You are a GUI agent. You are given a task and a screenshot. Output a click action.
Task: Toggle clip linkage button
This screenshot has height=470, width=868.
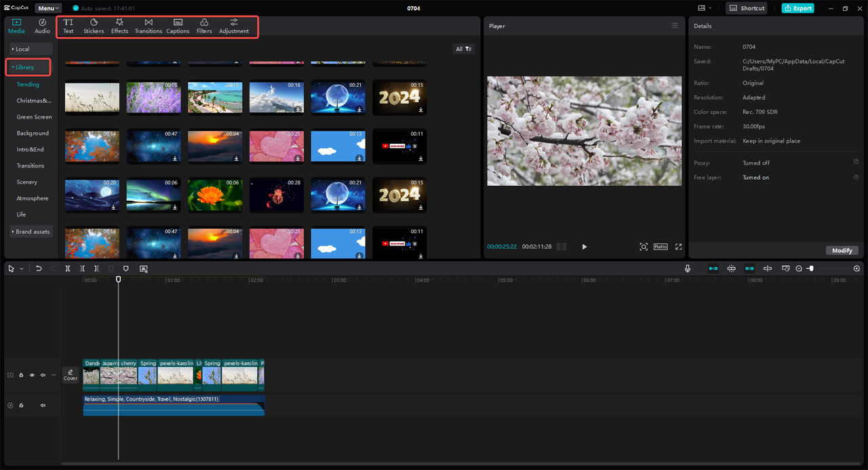[749, 269]
